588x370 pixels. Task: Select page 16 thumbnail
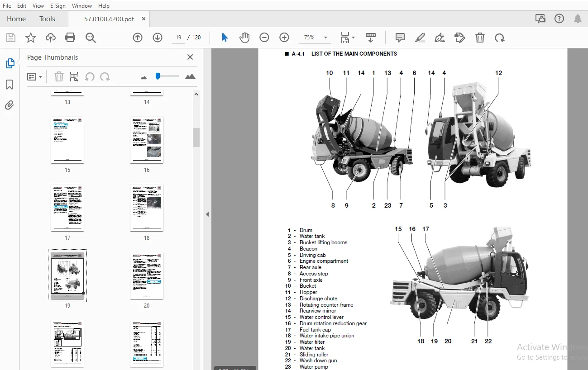[147, 140]
